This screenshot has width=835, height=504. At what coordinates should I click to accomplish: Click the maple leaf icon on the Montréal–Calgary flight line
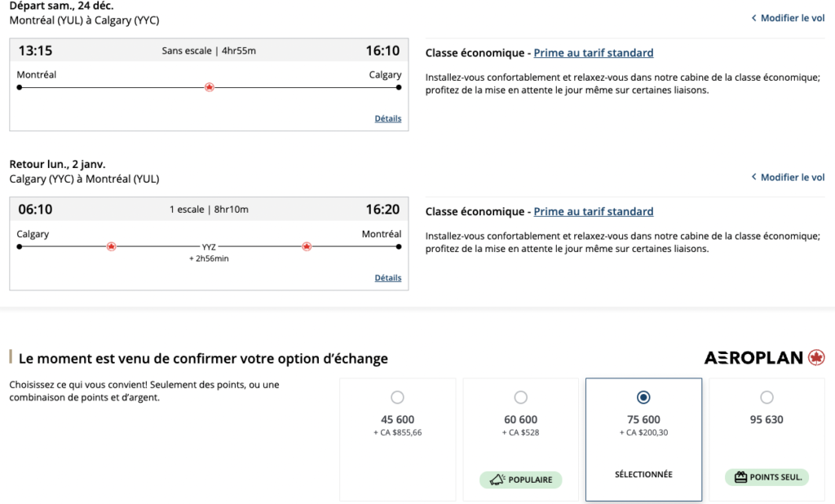pos(209,87)
